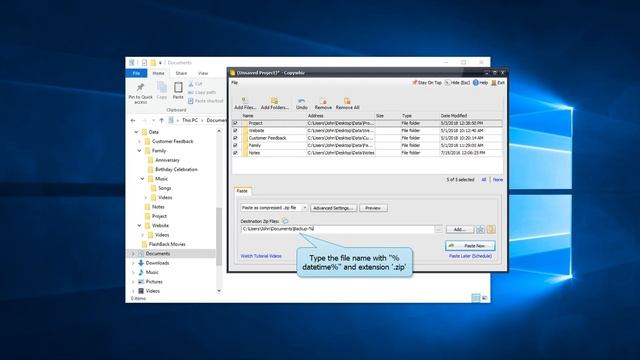Collapse the Family folder in tree
The image size is (640, 360).
pyautogui.click(x=139, y=151)
